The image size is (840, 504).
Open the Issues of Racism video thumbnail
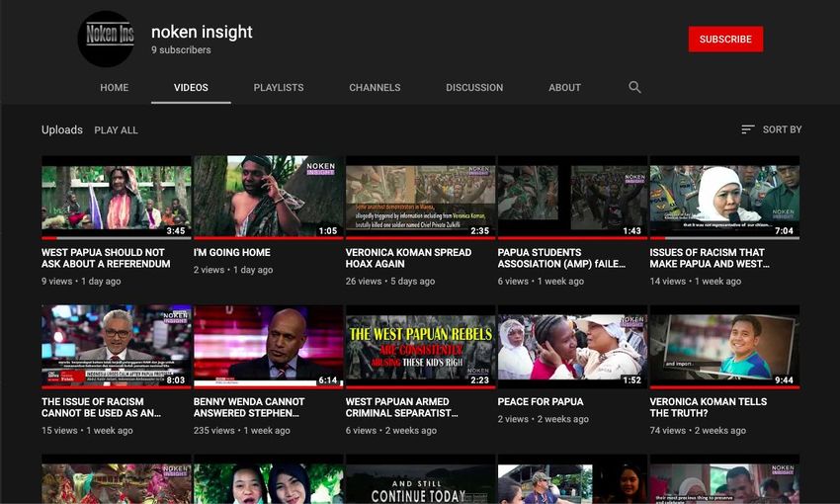coord(724,197)
